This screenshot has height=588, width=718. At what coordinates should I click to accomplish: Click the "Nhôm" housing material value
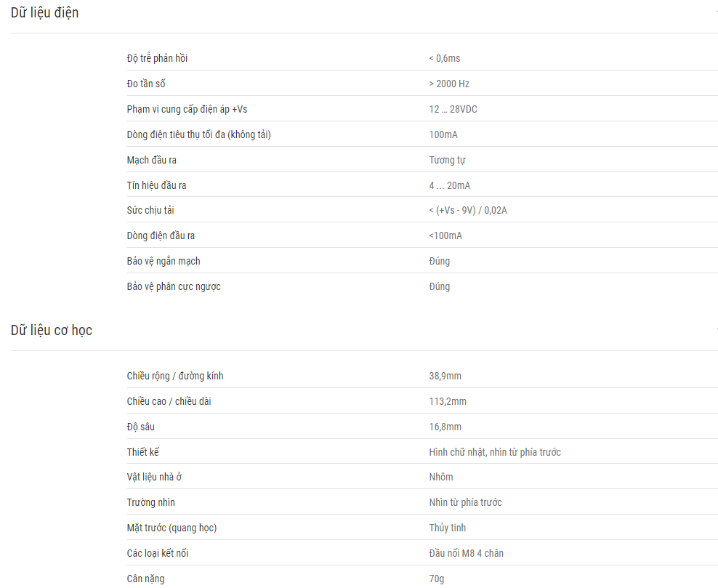(x=441, y=477)
